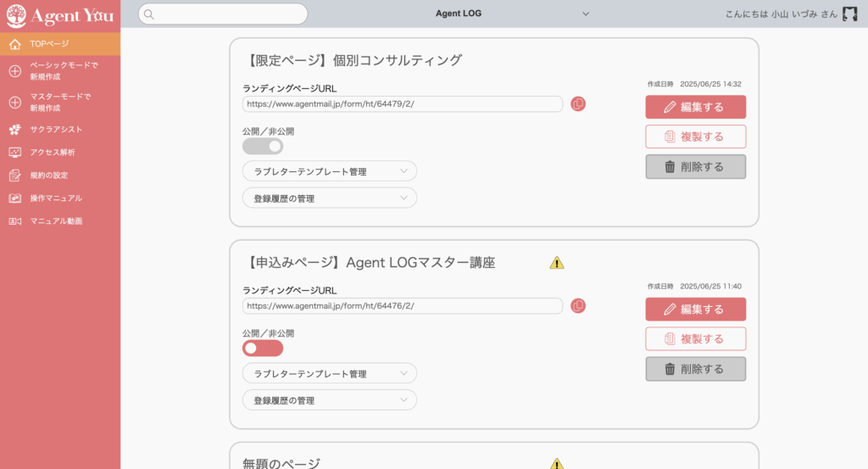Screen dimensions: 868x469
Task: Click the Agent You logo
Action: coord(60,15)
